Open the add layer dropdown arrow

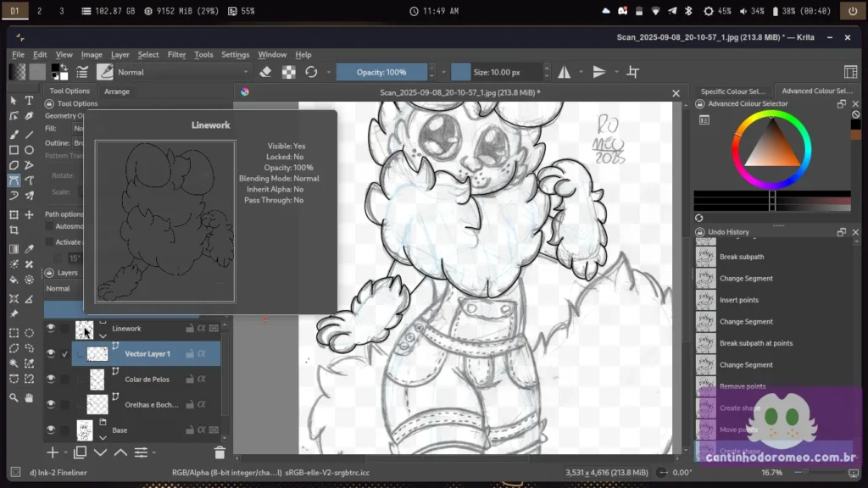66,452
